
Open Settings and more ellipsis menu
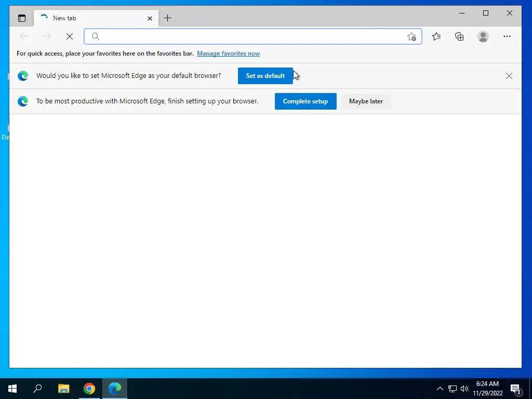pyautogui.click(x=507, y=36)
